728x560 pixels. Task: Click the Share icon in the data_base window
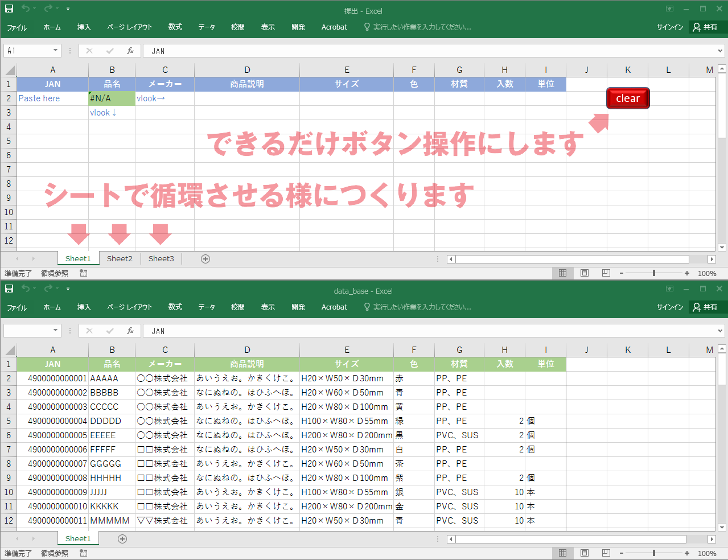pos(705,307)
